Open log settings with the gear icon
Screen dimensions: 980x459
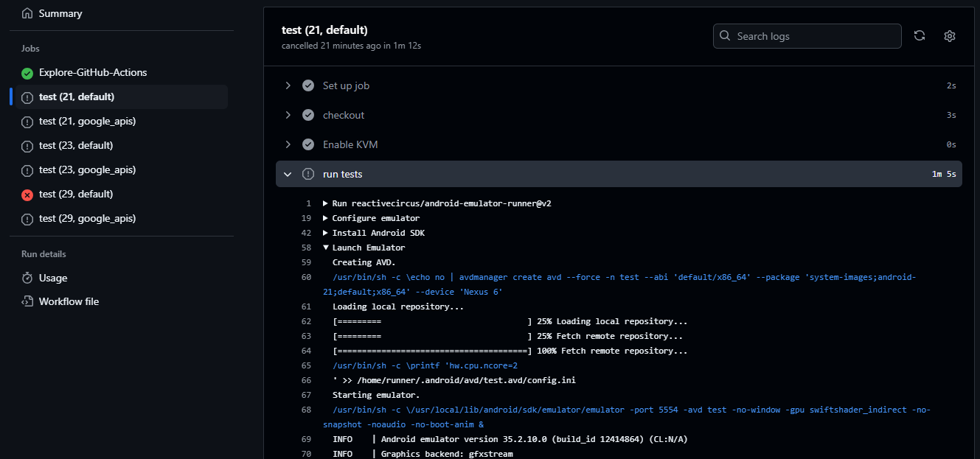point(949,35)
